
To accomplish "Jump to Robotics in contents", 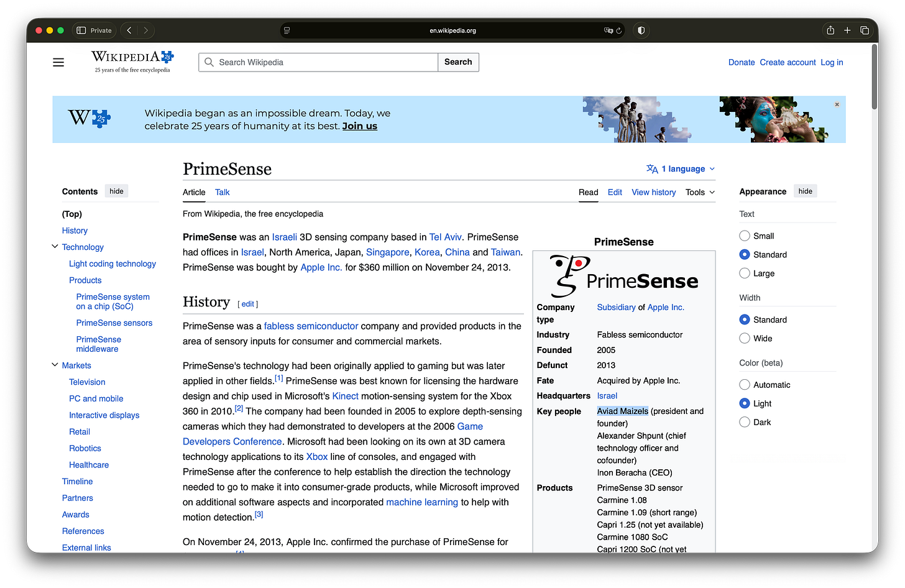I will click(85, 449).
